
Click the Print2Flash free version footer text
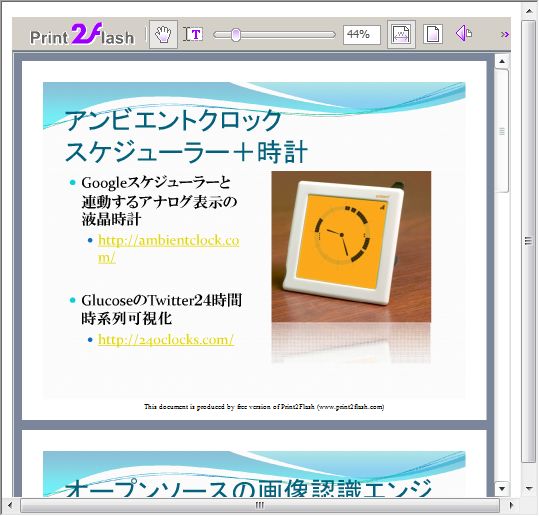pyautogui.click(x=264, y=407)
